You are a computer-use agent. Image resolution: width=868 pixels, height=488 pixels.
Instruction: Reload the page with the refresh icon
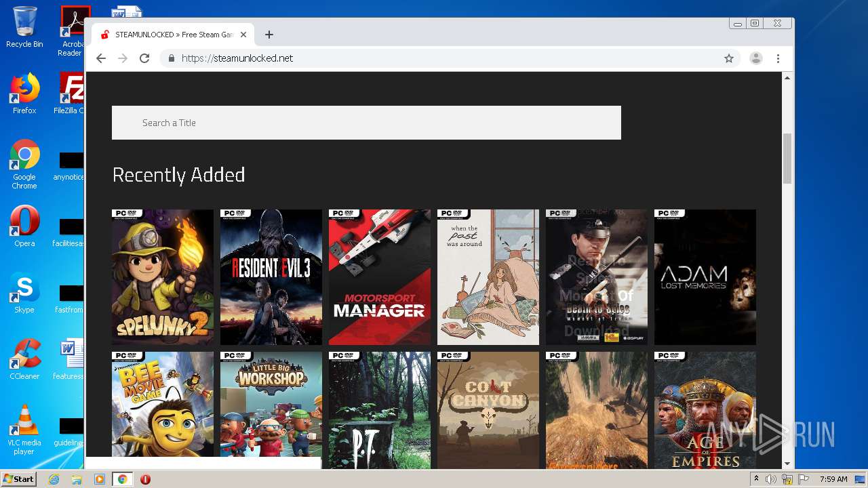[144, 58]
